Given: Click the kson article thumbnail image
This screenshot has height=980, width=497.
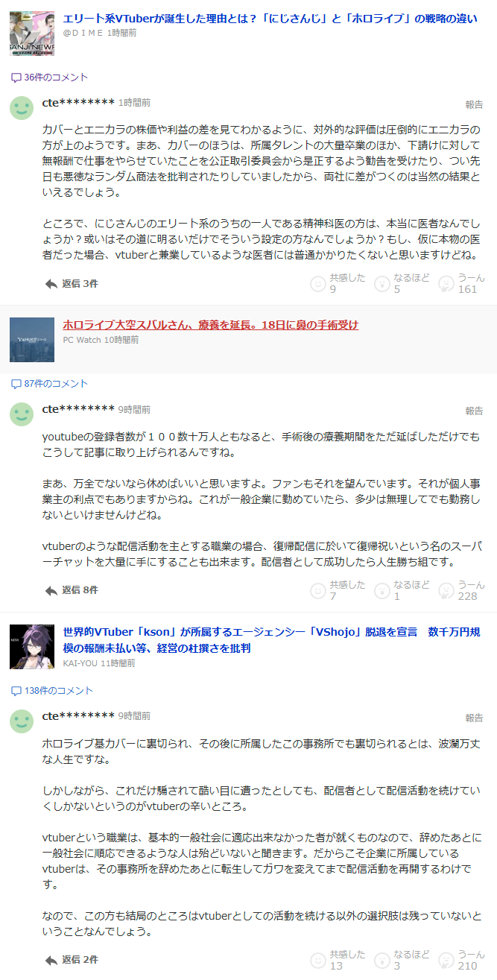Looking at the screenshot, I should tap(32, 647).
